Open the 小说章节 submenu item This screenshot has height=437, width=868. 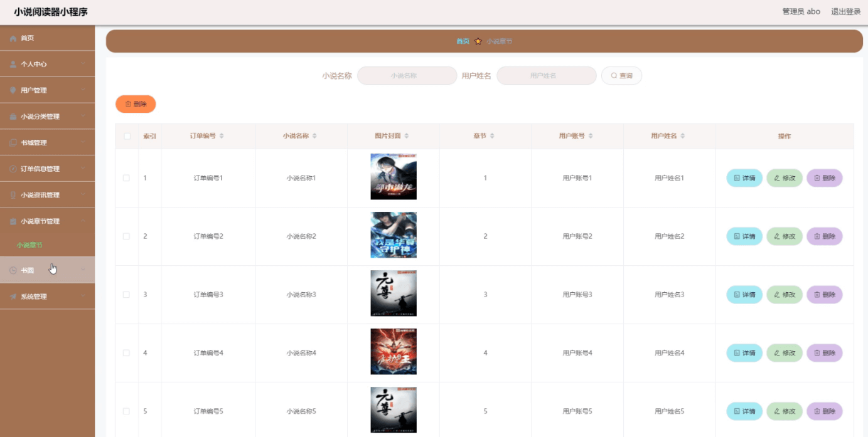pos(29,245)
